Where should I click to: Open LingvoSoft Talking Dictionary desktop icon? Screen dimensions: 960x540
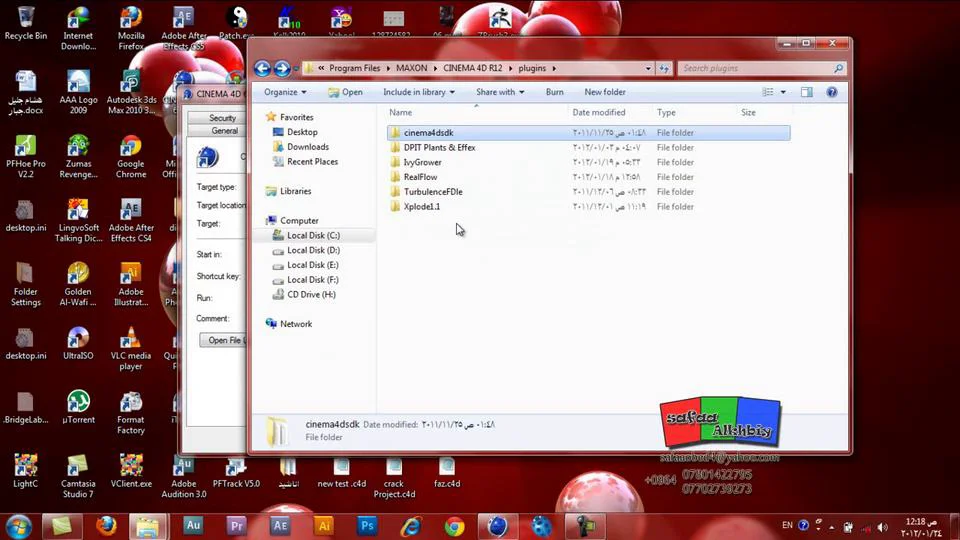pyautogui.click(x=78, y=220)
